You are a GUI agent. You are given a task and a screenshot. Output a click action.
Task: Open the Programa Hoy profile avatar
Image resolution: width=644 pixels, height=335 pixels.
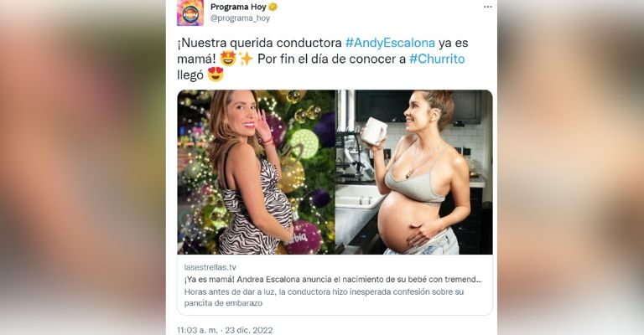coord(190,13)
